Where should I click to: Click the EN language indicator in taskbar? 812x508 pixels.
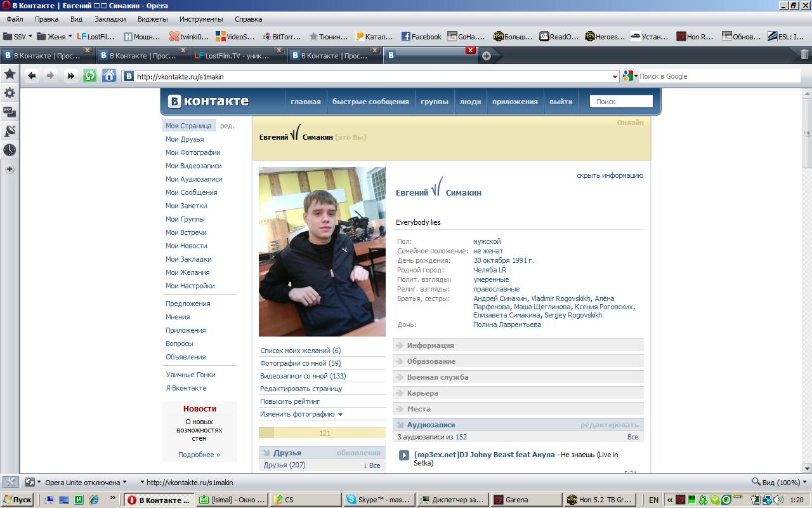653,500
